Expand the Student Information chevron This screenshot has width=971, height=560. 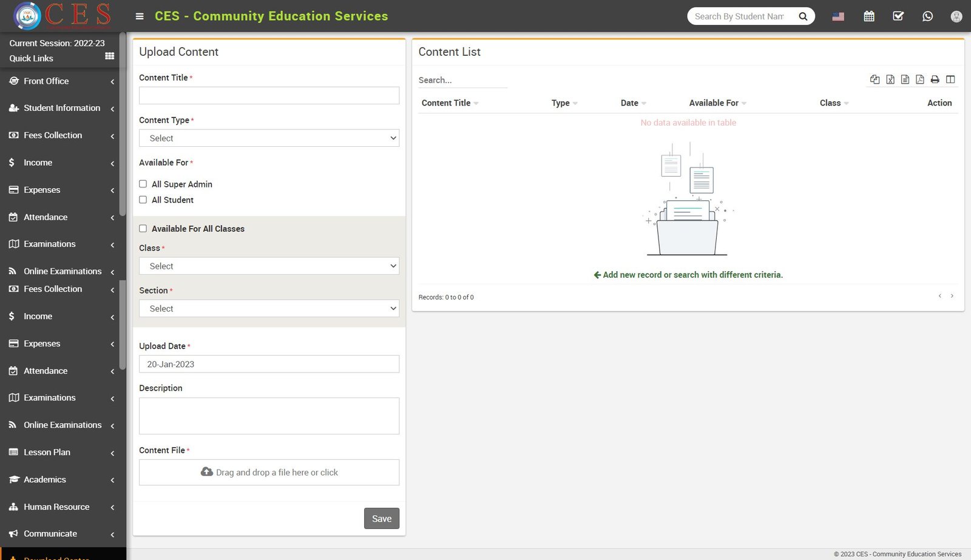point(112,109)
